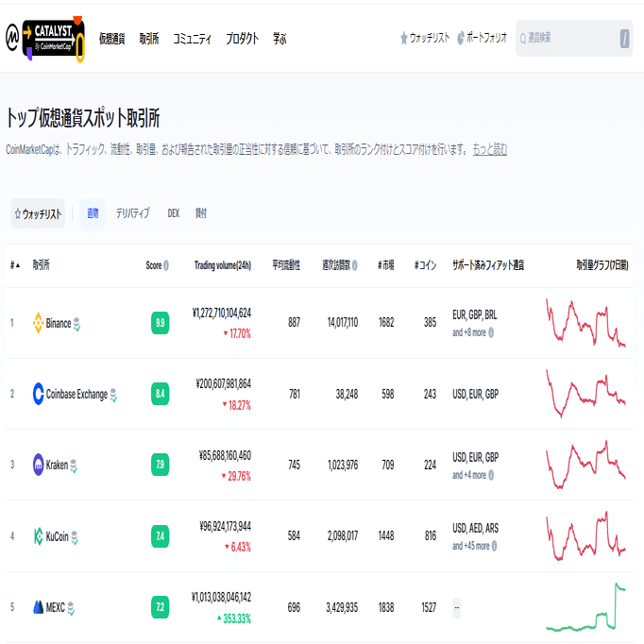The image size is (644, 644).
Task: Open the プロダクト menu
Action: pos(243,39)
